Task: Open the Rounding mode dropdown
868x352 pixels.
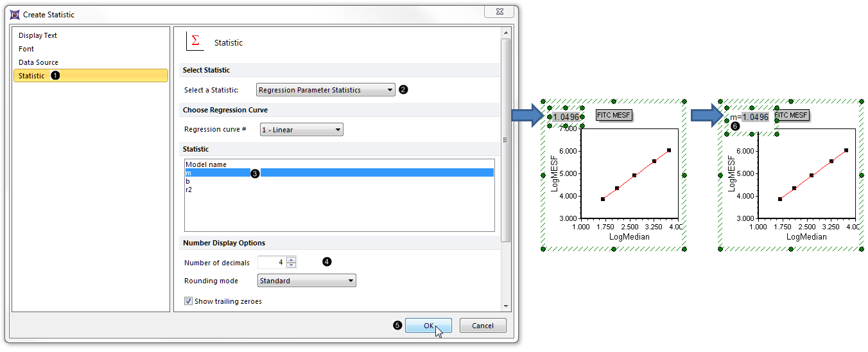Action: pyautogui.click(x=306, y=281)
